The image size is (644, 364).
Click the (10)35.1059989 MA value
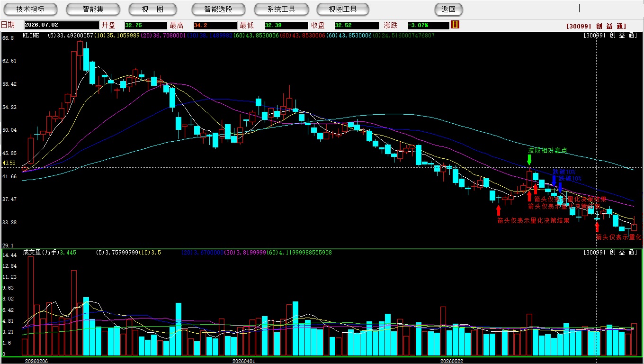(117, 35)
